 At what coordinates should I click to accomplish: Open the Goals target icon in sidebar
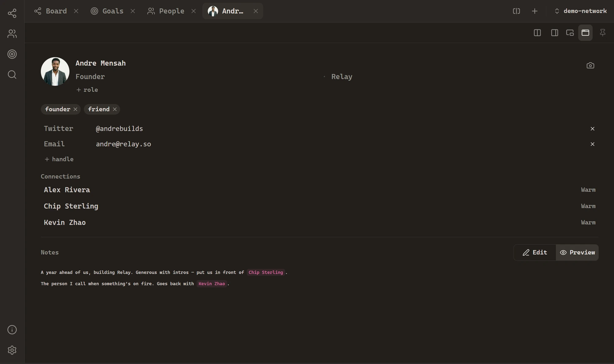(12, 54)
